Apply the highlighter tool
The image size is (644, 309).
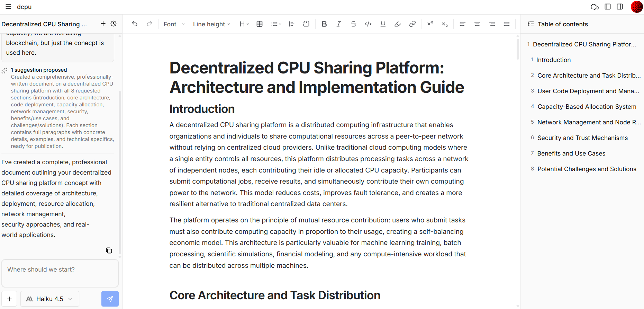pos(398,24)
